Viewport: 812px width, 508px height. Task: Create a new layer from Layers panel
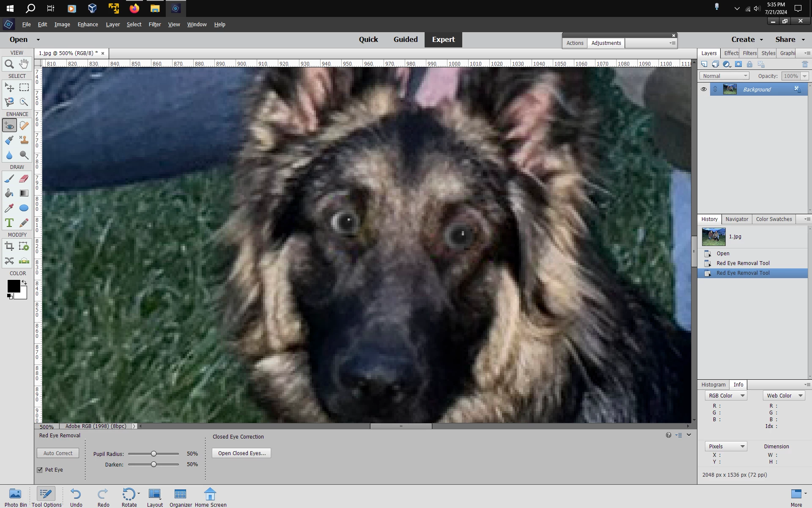(704, 64)
